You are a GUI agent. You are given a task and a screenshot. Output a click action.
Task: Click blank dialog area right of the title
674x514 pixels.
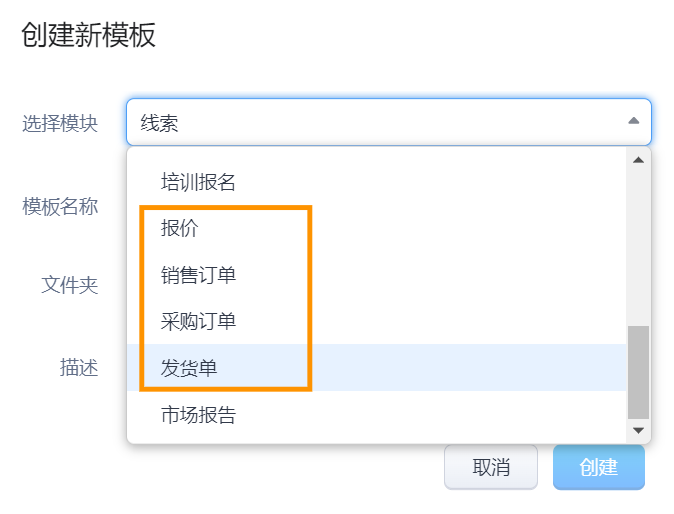click(x=400, y=36)
